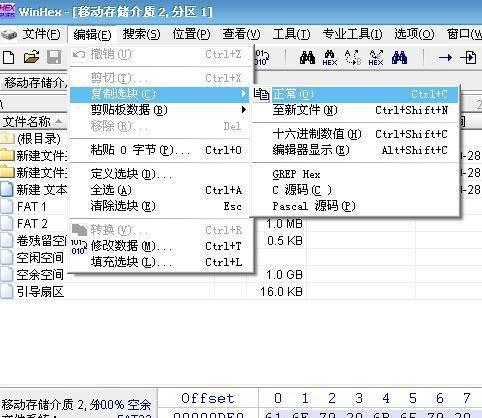Viewport: 482px width, 418px height.
Task: Select the FAT 2 file row
Action: coord(33,223)
